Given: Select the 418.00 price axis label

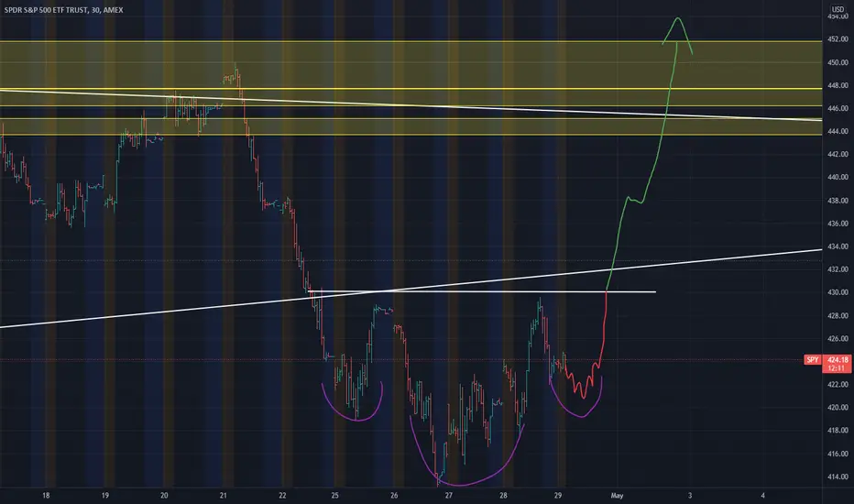Looking at the screenshot, I should tap(838, 430).
